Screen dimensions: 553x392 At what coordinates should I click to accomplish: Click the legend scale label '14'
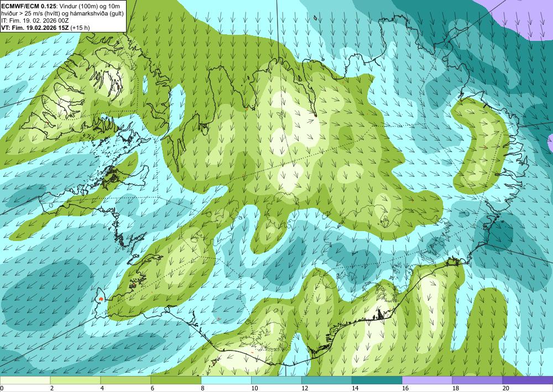point(355,388)
